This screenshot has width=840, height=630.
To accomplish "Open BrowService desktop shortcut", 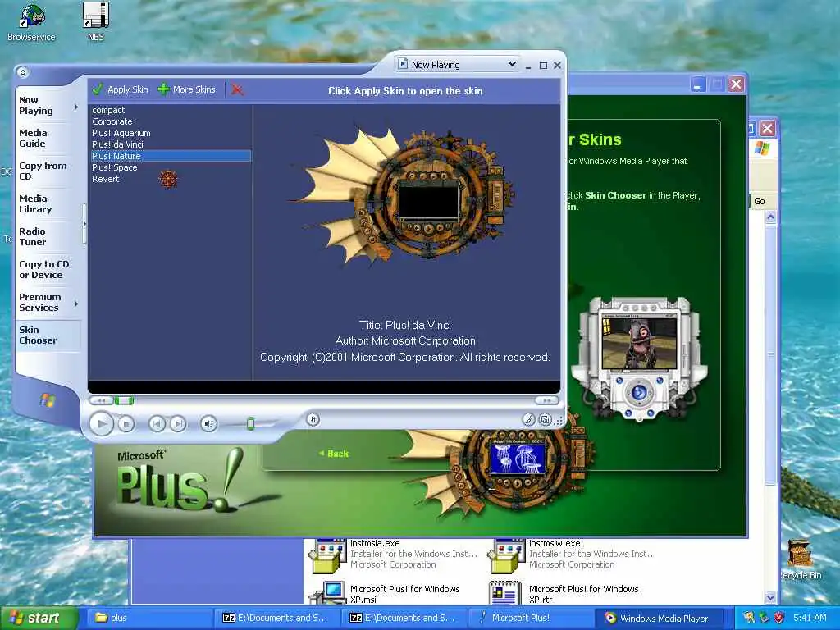I will tap(31, 22).
